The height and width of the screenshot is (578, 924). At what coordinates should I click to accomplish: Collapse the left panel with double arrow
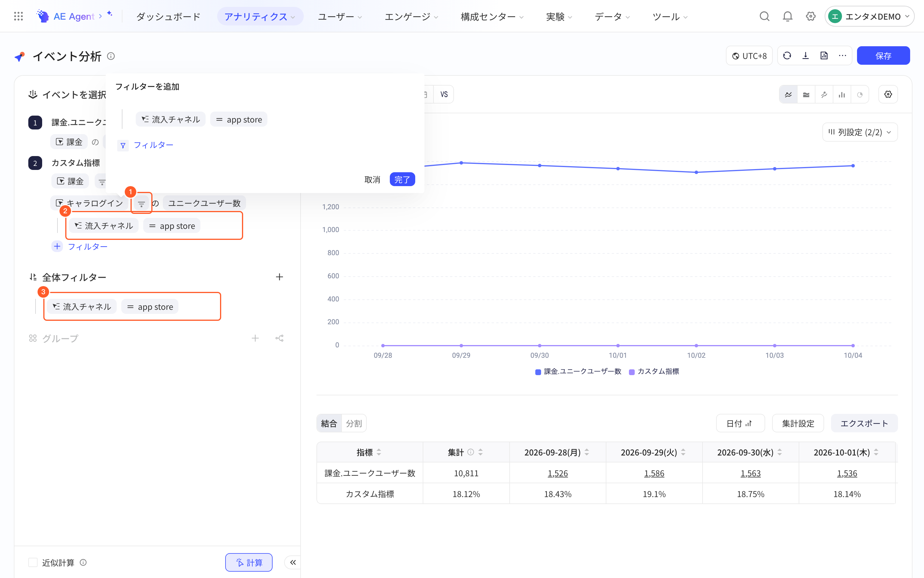point(293,562)
